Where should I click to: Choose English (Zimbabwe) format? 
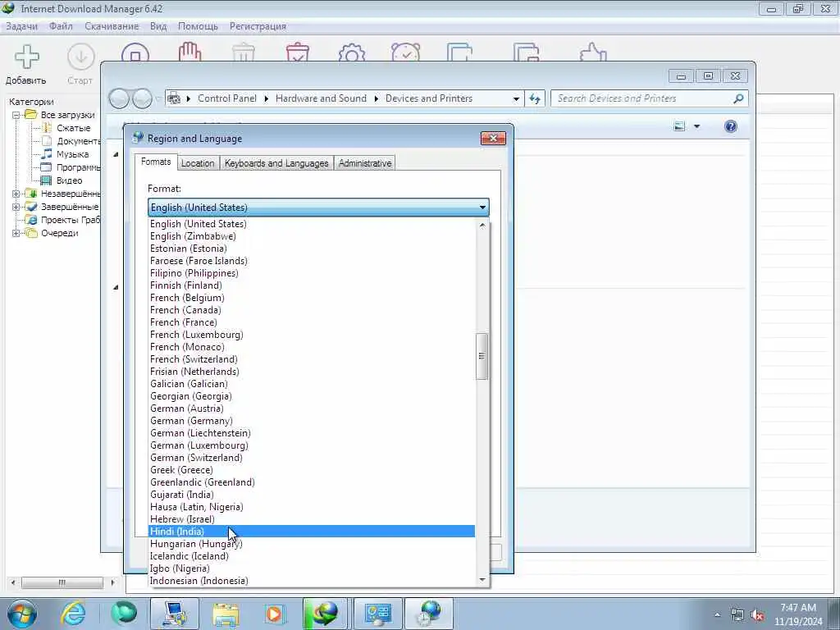point(312,236)
